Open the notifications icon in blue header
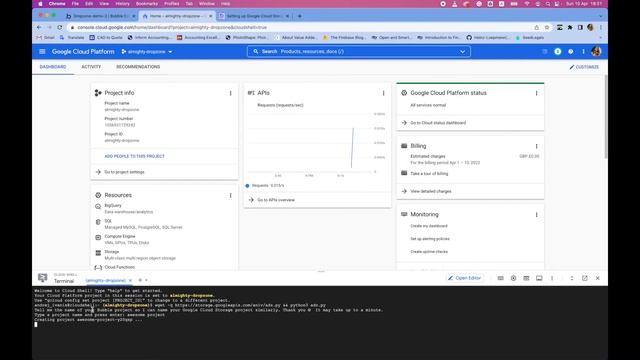 point(558,51)
